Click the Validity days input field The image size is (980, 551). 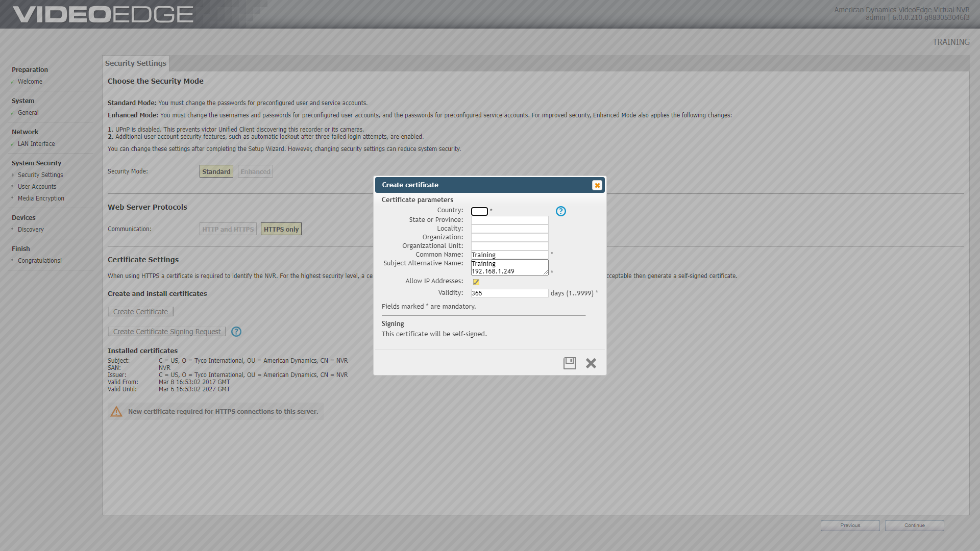pyautogui.click(x=509, y=293)
